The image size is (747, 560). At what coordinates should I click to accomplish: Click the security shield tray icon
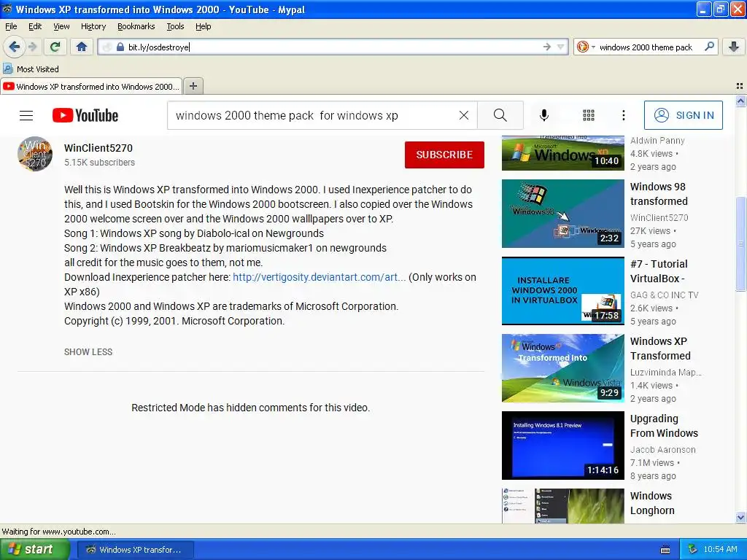coord(692,550)
